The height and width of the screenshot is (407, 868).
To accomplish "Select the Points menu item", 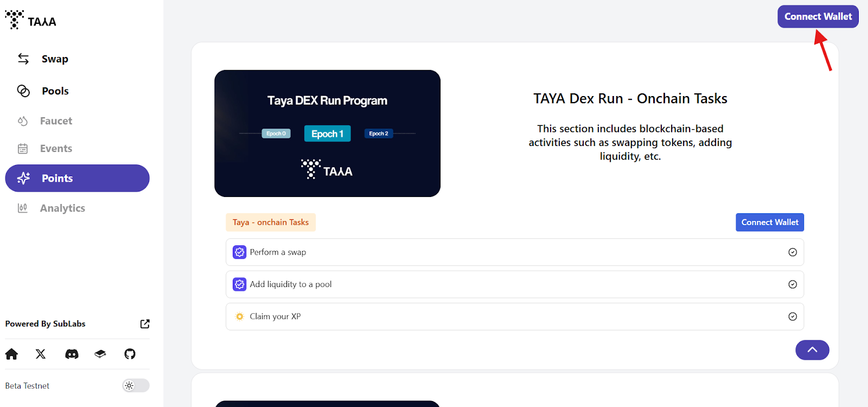I will (77, 178).
